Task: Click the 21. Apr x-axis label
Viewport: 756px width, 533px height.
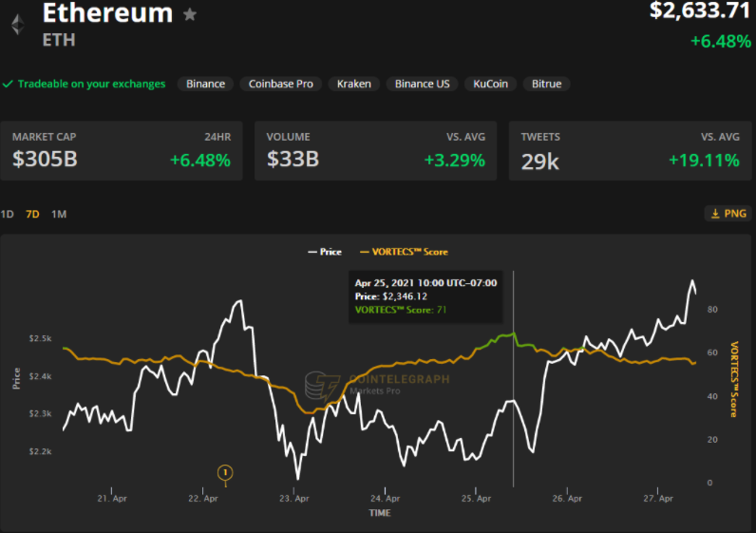Action: pos(112,498)
